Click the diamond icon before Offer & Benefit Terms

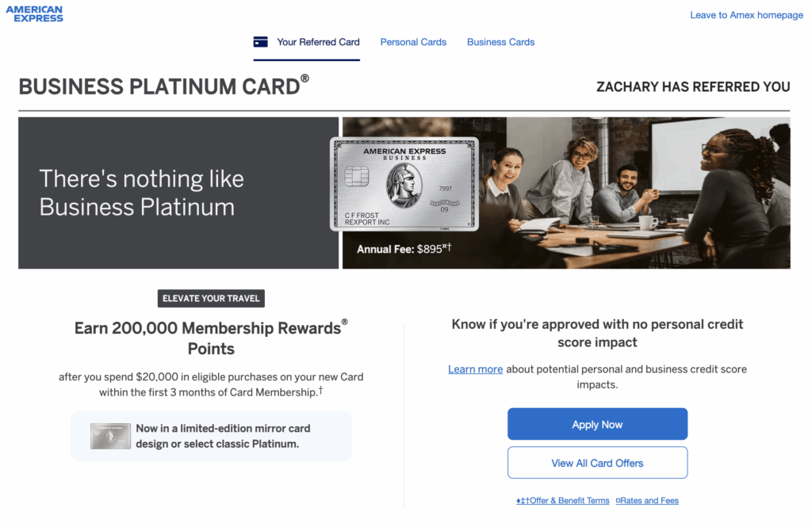pos(518,500)
